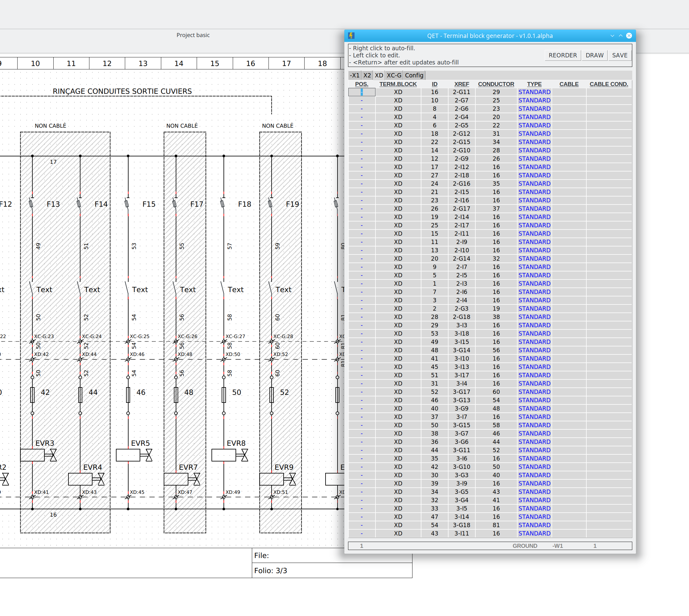Click the ID column header
The image size is (689, 616).
click(x=434, y=84)
